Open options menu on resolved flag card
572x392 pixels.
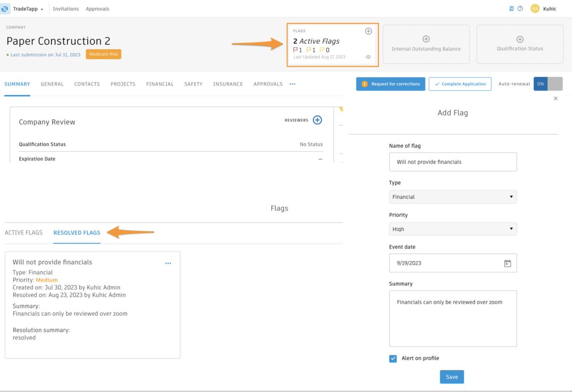click(168, 262)
